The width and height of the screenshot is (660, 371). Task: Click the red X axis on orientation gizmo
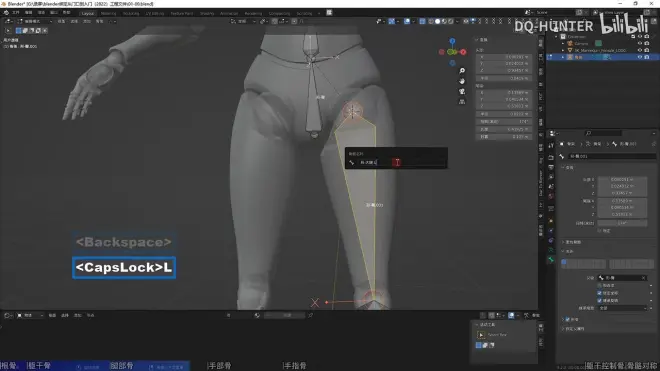[x=463, y=52]
